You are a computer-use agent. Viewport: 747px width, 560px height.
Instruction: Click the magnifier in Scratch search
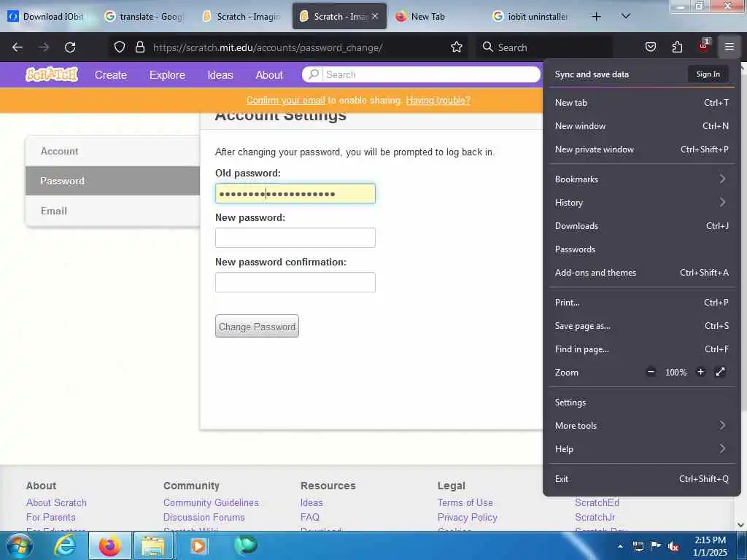(314, 74)
